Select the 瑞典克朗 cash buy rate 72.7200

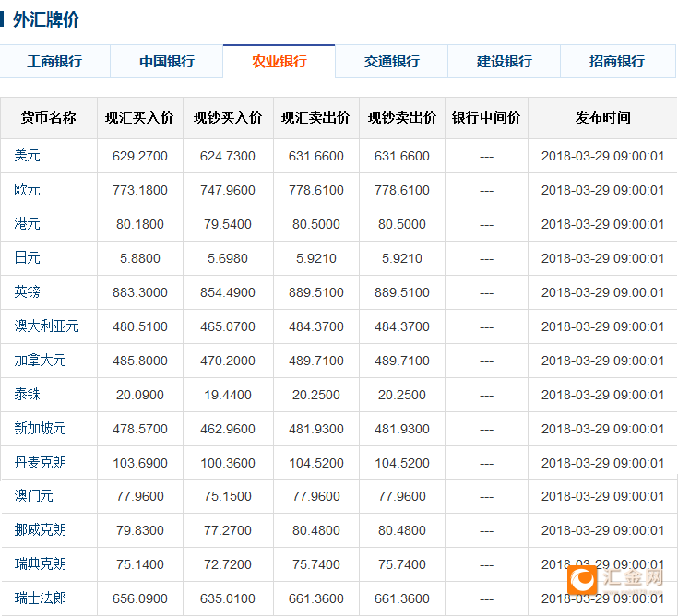click(228, 564)
